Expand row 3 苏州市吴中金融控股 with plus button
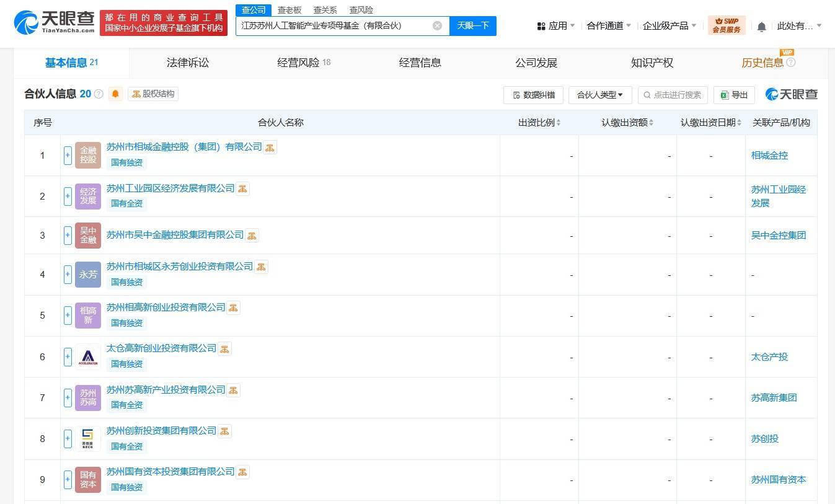Viewport: 835px width, 504px height. click(x=68, y=235)
